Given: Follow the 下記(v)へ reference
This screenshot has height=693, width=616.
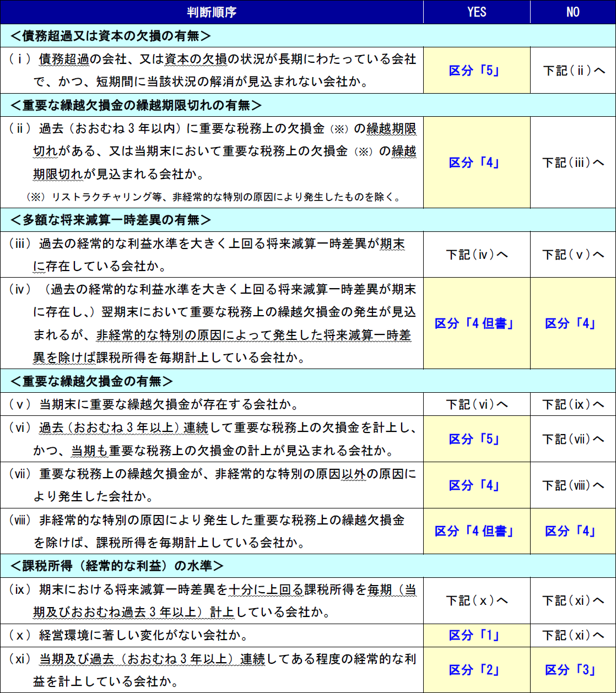Looking at the screenshot, I should 573,255.
